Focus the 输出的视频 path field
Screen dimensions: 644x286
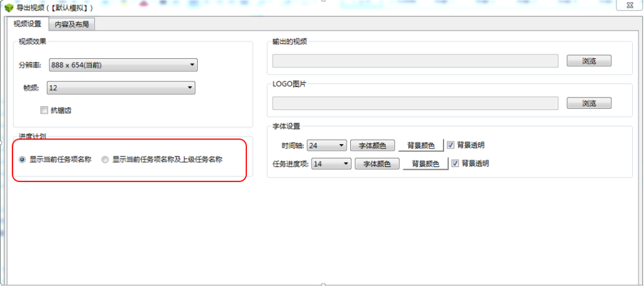415,61
